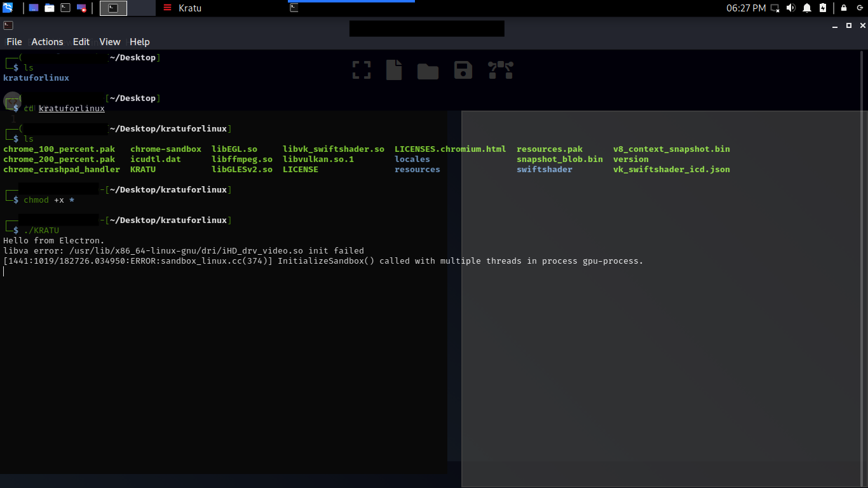Open the Kali dragon applications menu
868x488 pixels.
[x=8, y=8]
